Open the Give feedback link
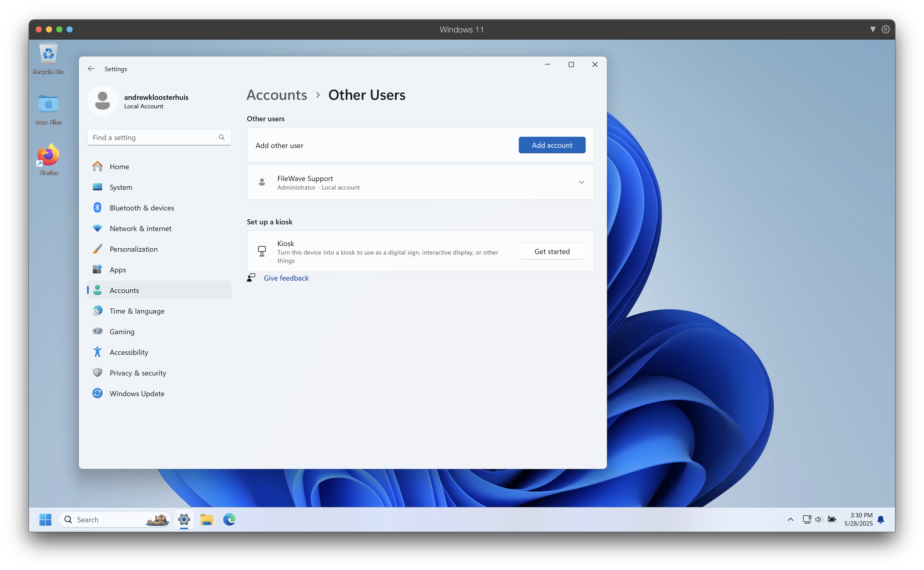 point(286,278)
